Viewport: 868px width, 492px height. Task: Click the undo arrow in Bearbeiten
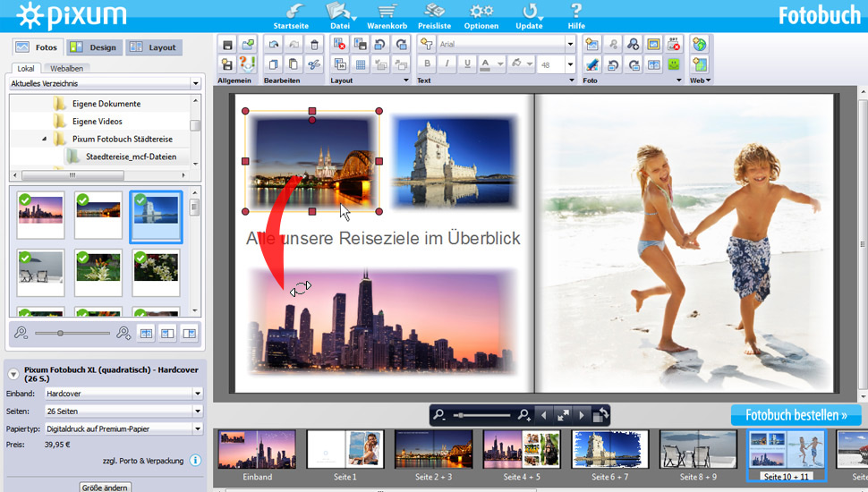click(273, 44)
